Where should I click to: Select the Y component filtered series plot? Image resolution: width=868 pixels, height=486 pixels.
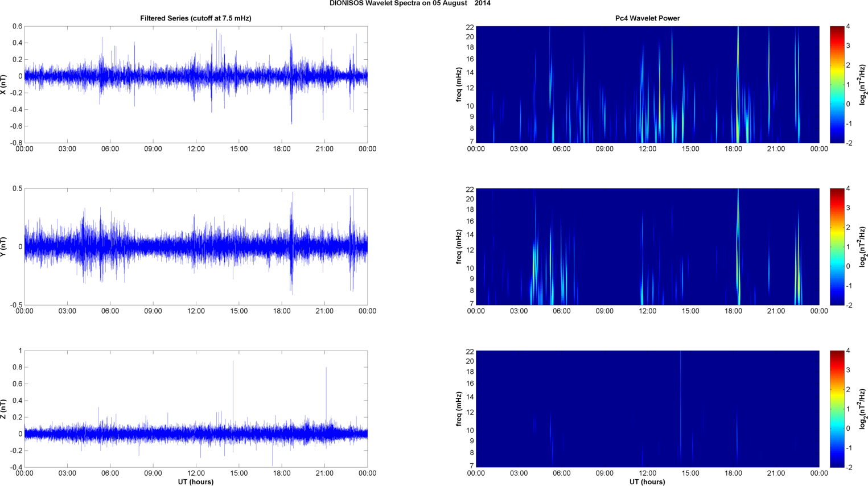pos(196,246)
